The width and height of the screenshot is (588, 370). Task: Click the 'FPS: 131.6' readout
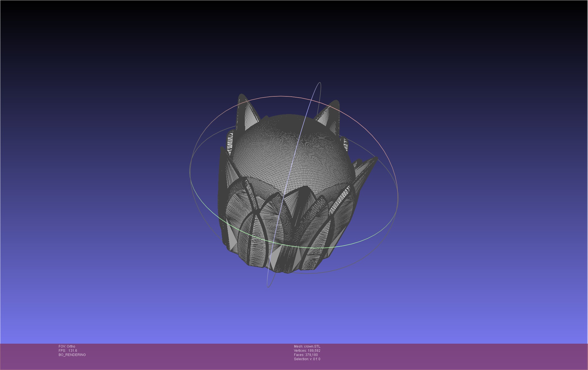[x=68, y=351]
